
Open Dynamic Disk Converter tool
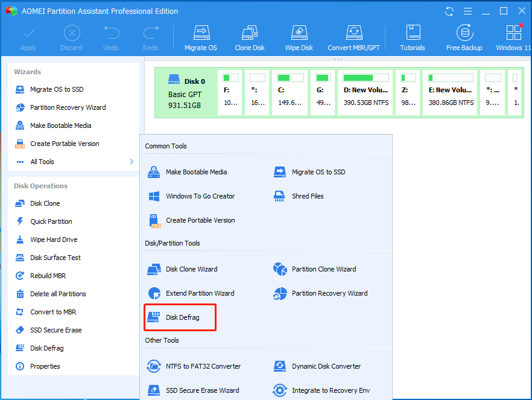pyautogui.click(x=326, y=366)
